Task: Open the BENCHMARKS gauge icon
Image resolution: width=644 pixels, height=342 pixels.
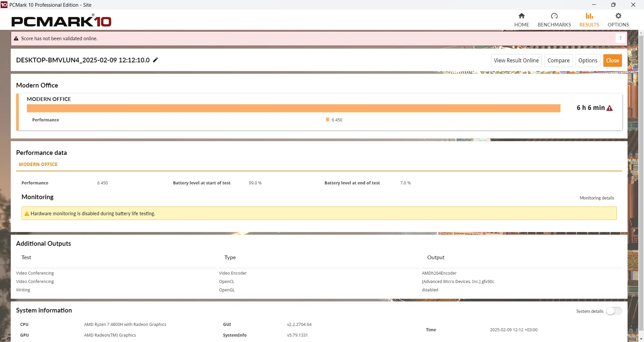Action: pyautogui.click(x=554, y=16)
